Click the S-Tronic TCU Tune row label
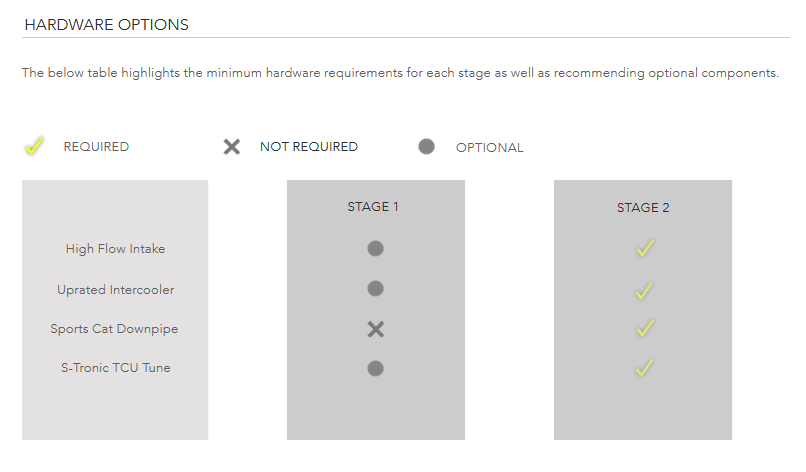 coord(116,368)
